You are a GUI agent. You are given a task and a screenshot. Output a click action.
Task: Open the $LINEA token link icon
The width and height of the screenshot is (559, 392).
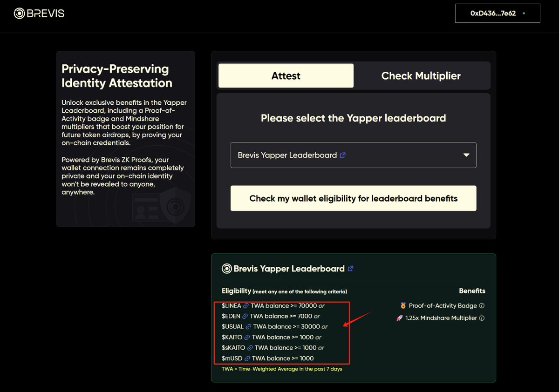coord(246,306)
